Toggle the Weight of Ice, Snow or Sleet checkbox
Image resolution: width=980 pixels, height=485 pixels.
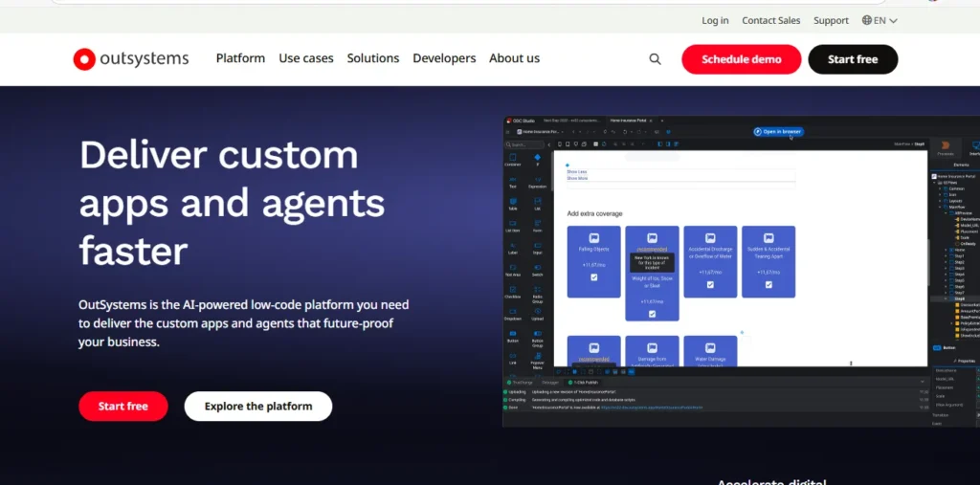point(652,314)
